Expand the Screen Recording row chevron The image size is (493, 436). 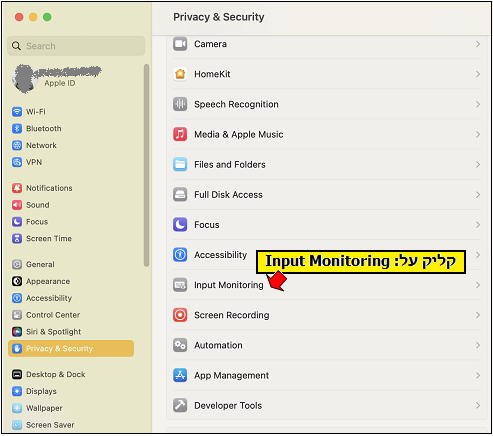pos(478,315)
